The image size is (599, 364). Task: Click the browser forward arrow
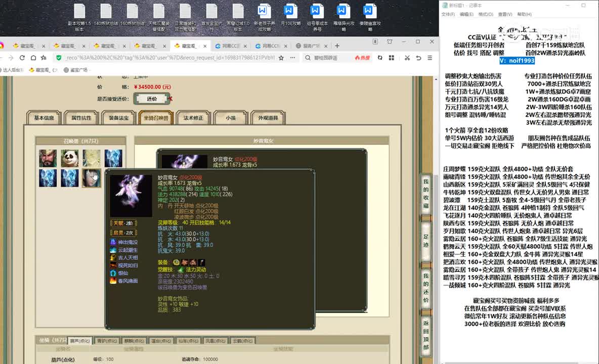coord(11,58)
